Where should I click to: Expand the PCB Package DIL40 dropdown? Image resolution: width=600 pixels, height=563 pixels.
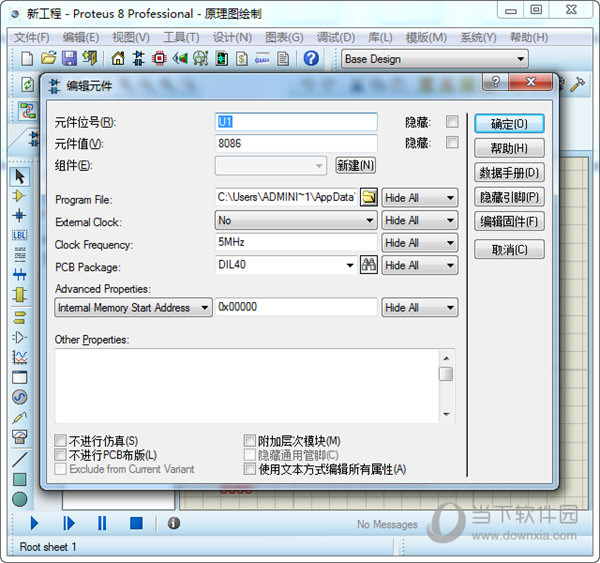(x=350, y=265)
